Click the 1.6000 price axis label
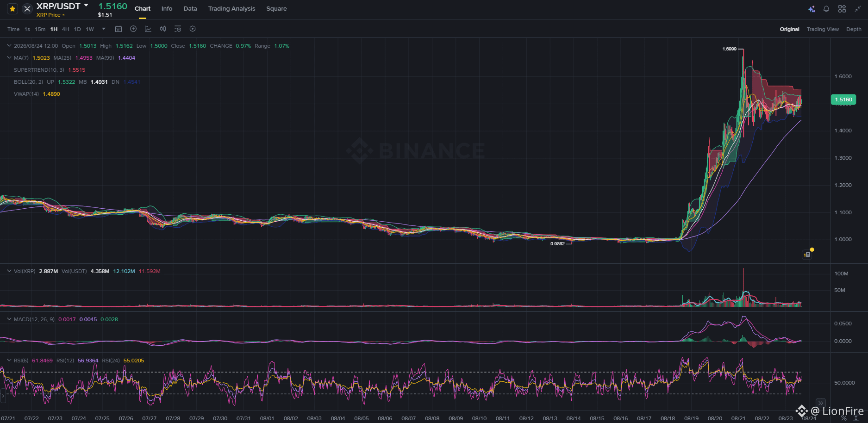The height and width of the screenshot is (423, 868). (843, 76)
